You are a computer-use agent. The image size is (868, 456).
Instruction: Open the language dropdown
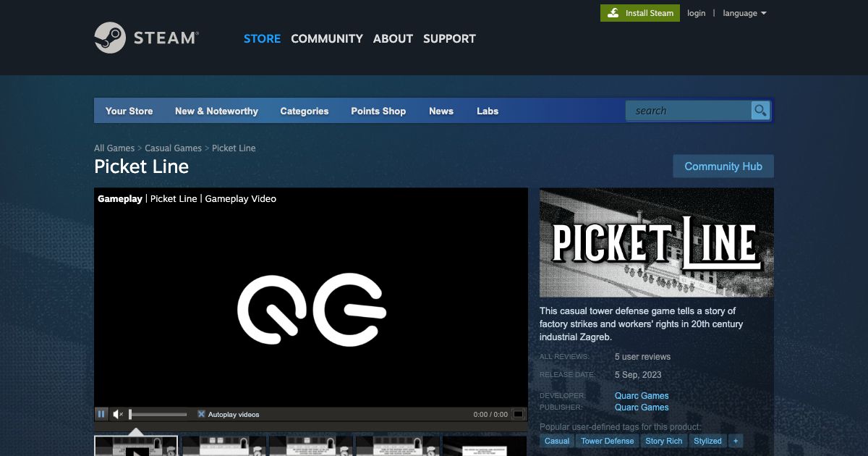click(x=744, y=12)
